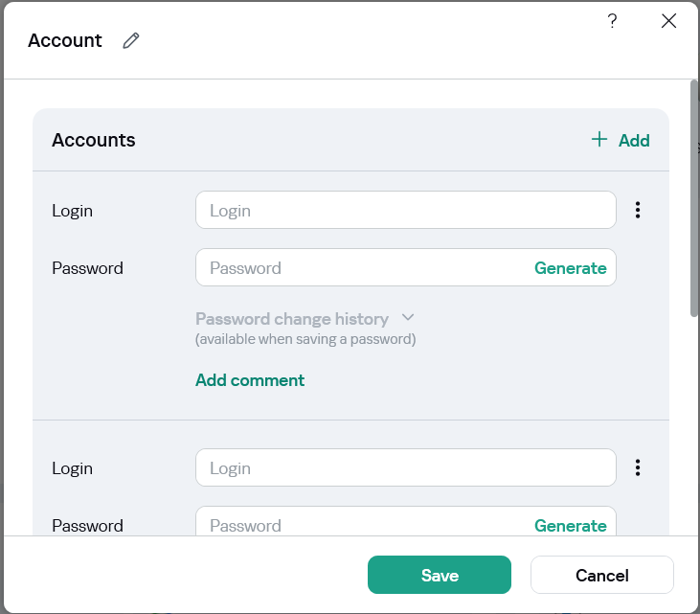The height and width of the screenshot is (614, 700).
Task: Generate a password for the second account
Action: tap(570, 525)
